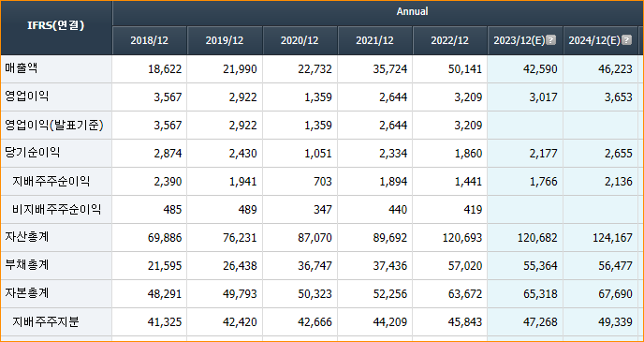Select the 2022/12 column header
Image resolution: width=644 pixels, height=342 pixels.
[x=450, y=40]
